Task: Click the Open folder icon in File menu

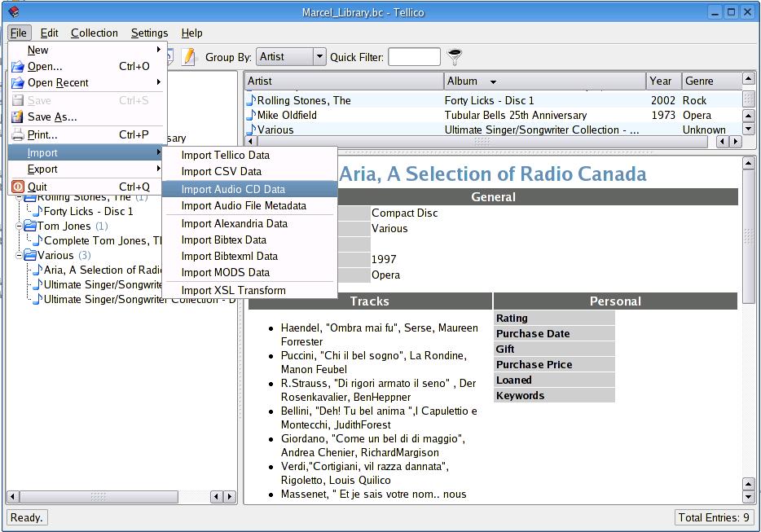Action: point(18,66)
